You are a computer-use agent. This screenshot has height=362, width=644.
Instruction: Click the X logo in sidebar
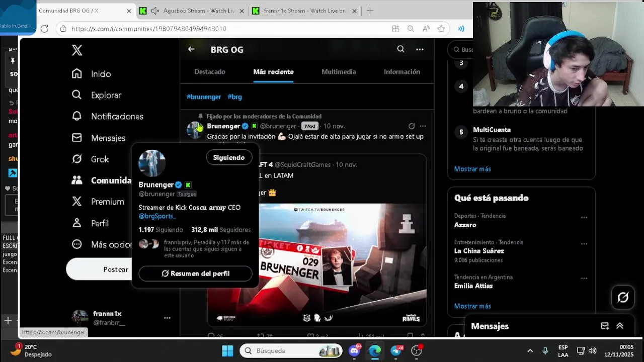[77, 50]
